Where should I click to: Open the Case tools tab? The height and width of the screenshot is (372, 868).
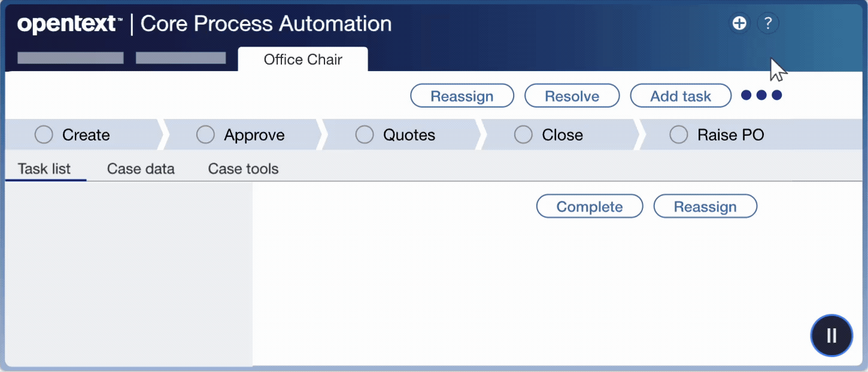click(243, 169)
